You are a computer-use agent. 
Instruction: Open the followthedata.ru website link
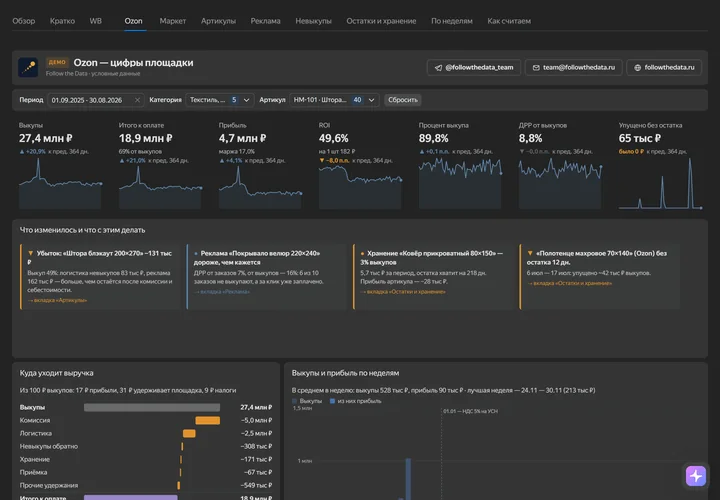[x=664, y=67]
